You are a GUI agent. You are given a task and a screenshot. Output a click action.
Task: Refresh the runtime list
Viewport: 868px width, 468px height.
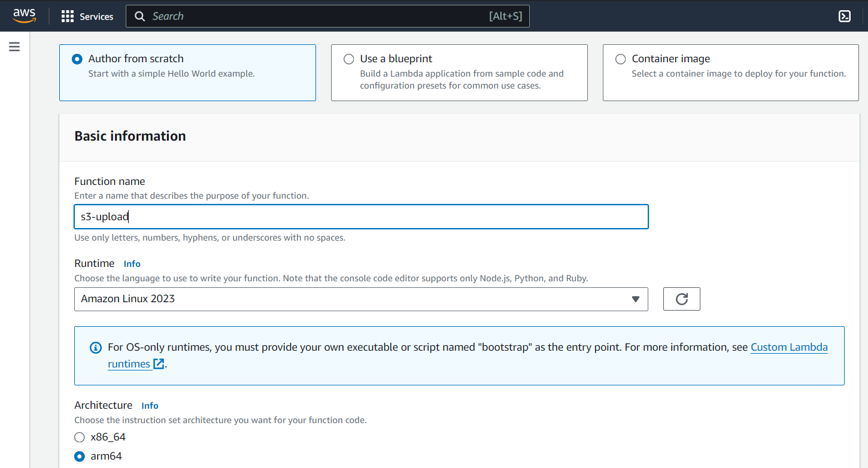[x=681, y=299]
